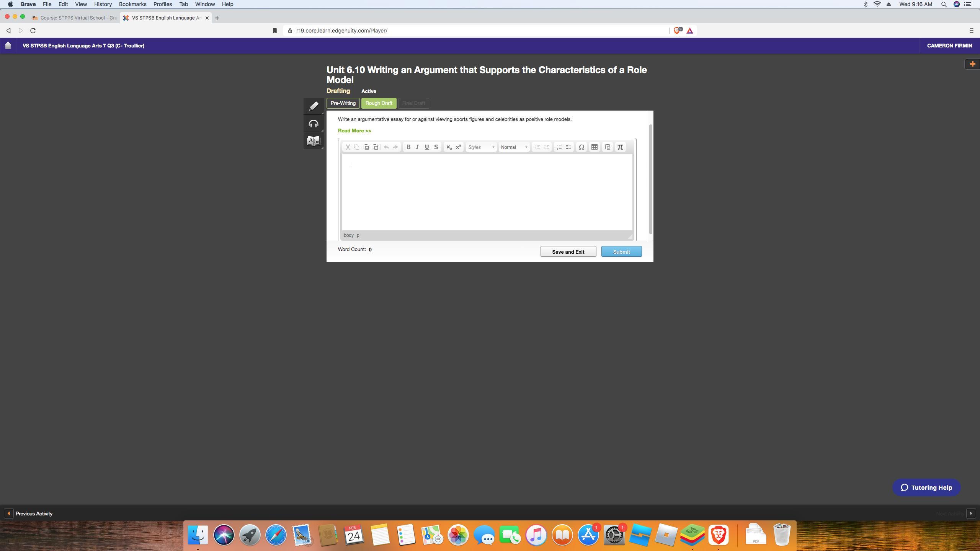Go to the course home icon
The width and height of the screenshot is (980, 551).
pos(8,46)
